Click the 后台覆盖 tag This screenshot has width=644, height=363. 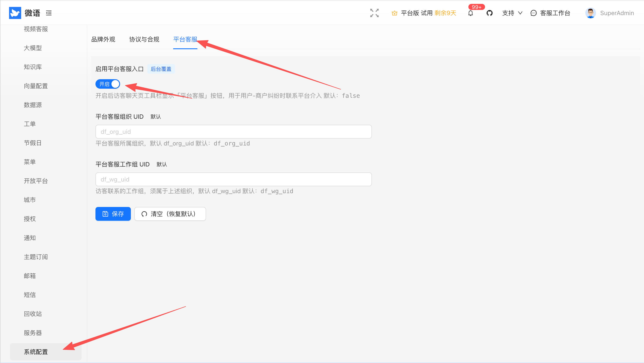point(161,69)
